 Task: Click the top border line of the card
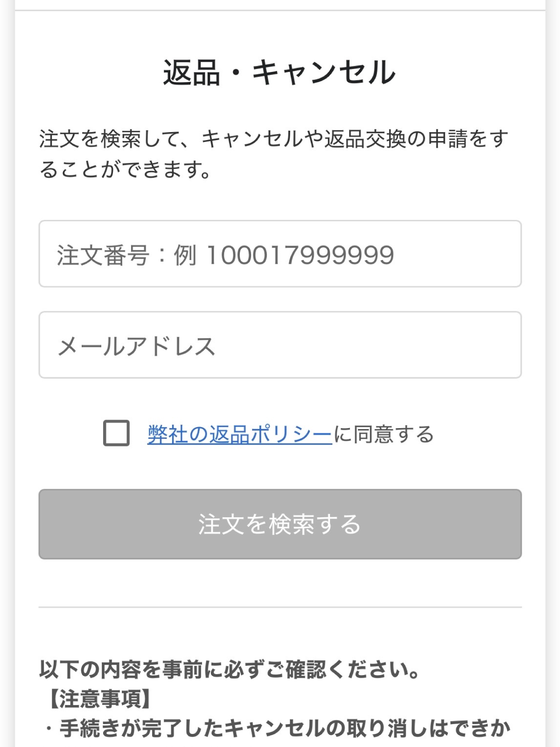(280, 10)
